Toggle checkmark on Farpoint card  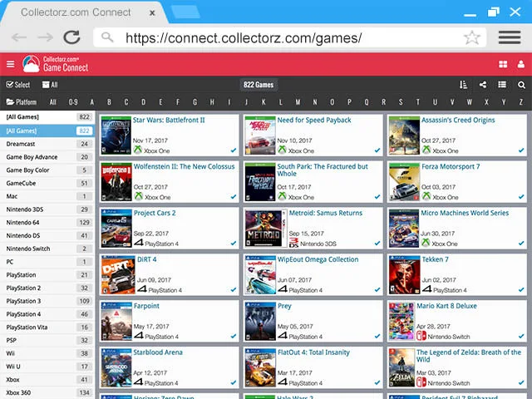(234, 336)
